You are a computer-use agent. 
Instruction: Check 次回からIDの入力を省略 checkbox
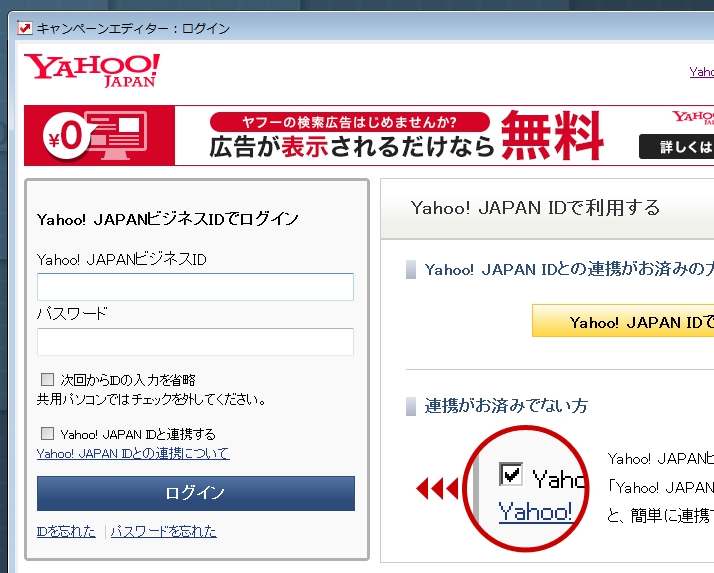coord(47,379)
